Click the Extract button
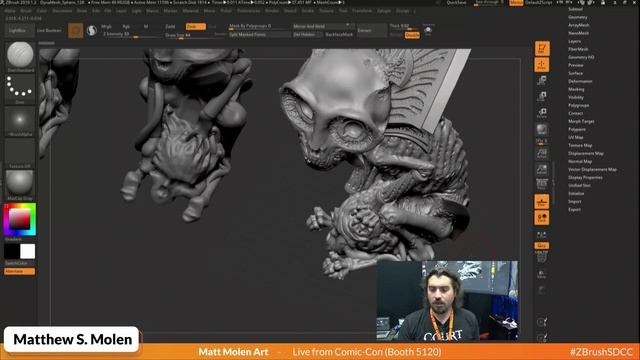Screen dimensions: 640x360 [x=372, y=31]
